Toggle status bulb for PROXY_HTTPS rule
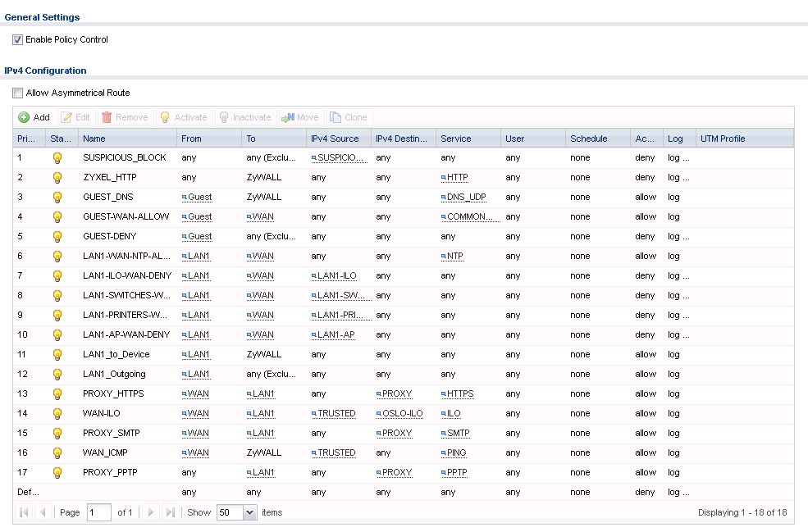The image size is (808, 532). 57,393
